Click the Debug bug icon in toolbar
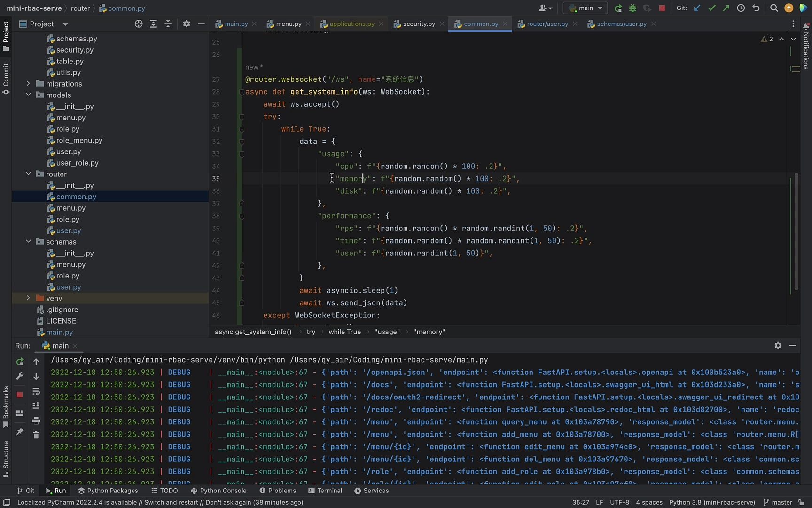 tap(632, 8)
